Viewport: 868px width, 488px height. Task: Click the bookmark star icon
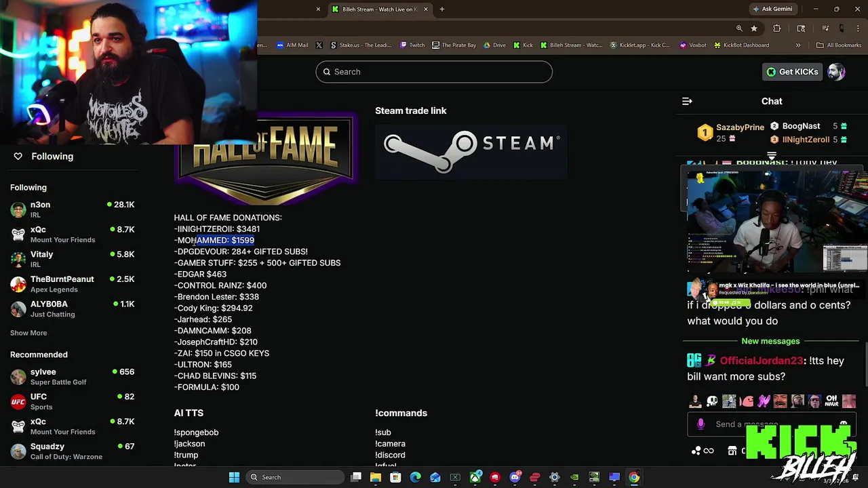tap(754, 28)
